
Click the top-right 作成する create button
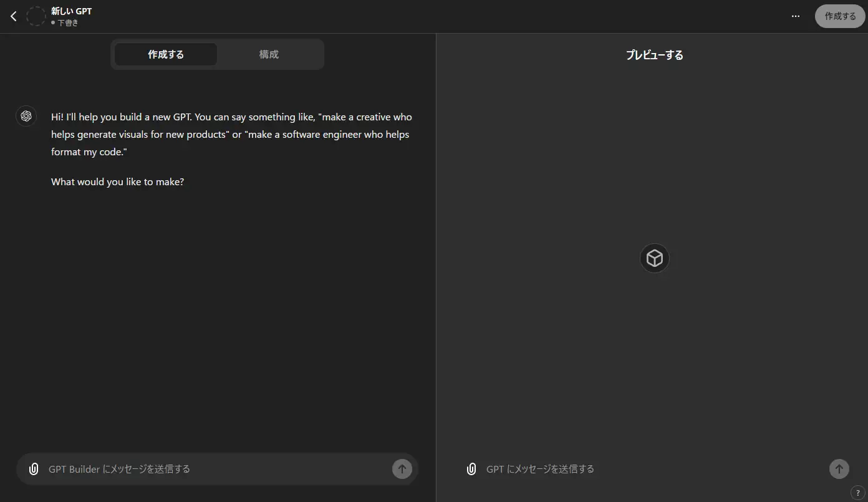pos(840,16)
